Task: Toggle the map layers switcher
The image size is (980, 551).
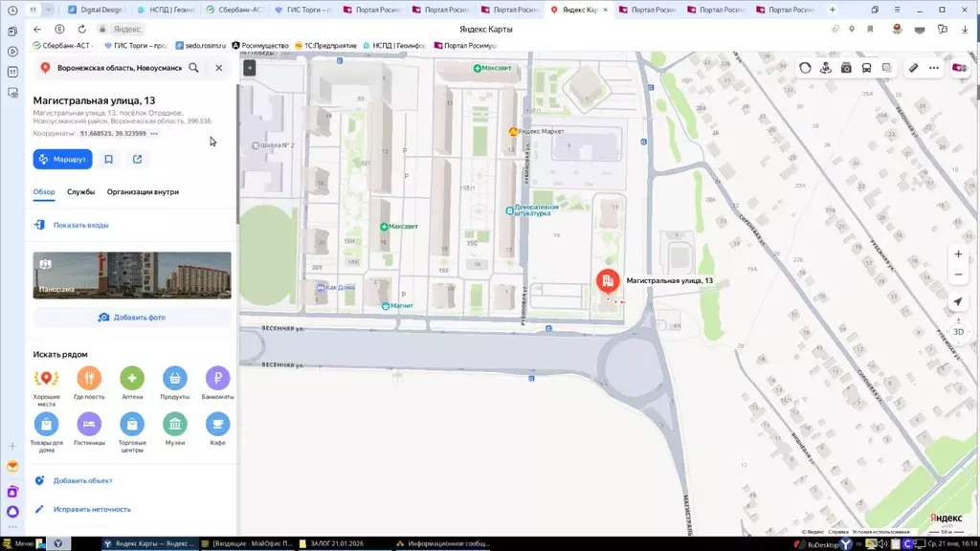Action: pos(887,68)
